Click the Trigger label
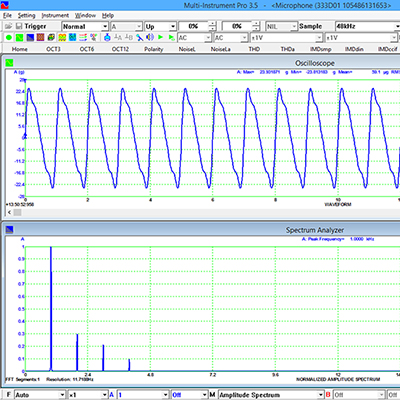Screen dimensions: 400x400 [x=35, y=26]
